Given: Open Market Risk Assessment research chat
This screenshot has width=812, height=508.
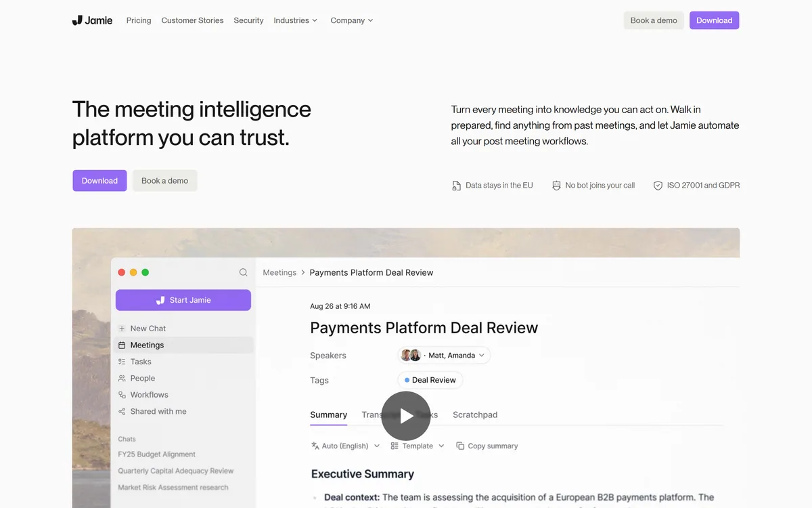Looking at the screenshot, I should tap(173, 488).
